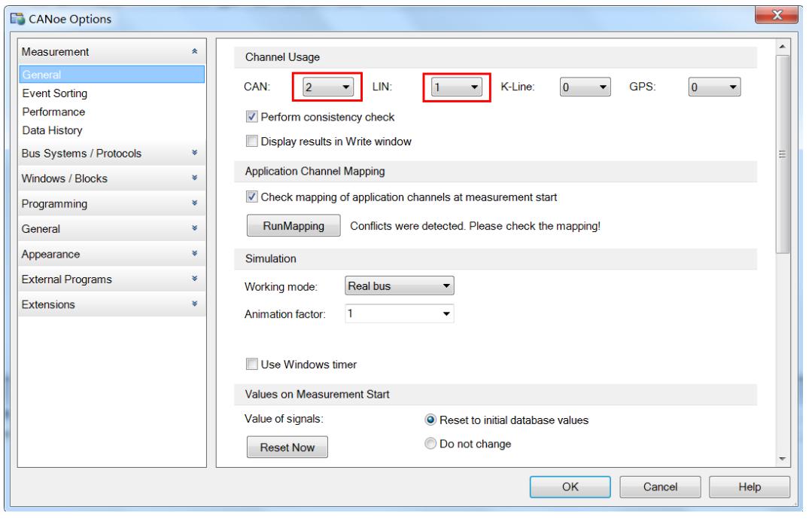Click the Reset Now button
Image resolution: width=812 pixels, height=519 pixels.
(287, 447)
